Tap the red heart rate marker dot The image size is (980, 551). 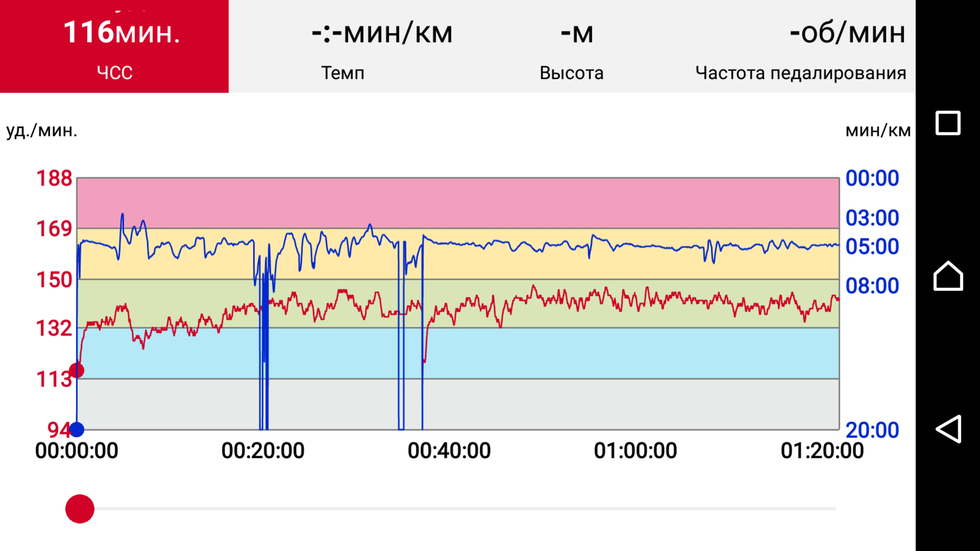(77, 370)
